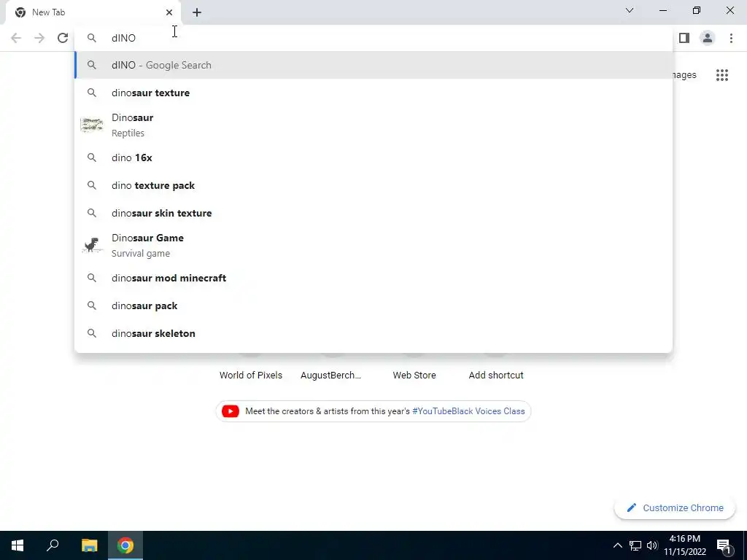Click the omnibox text field containing dINO
Image resolution: width=747 pixels, height=560 pixels.
pyautogui.click(x=373, y=38)
